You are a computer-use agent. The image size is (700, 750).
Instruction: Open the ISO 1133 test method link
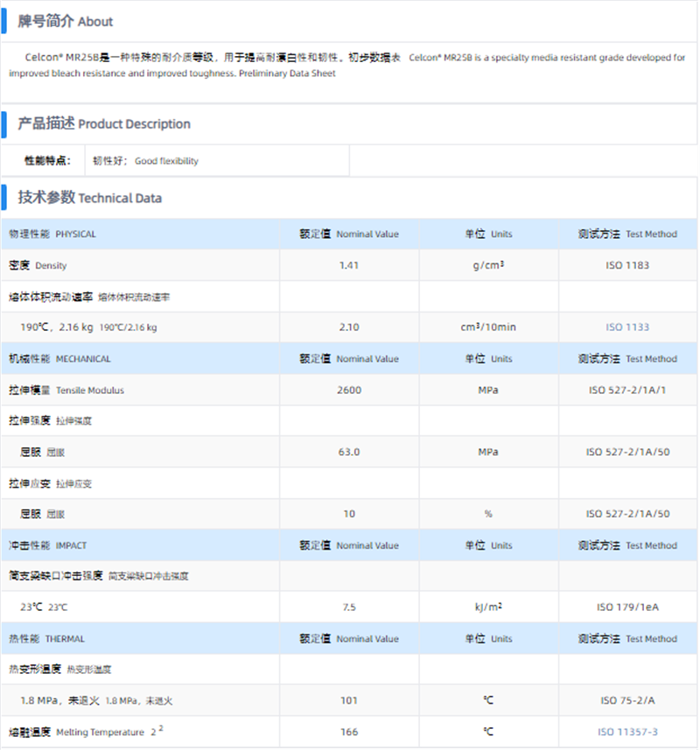click(627, 327)
